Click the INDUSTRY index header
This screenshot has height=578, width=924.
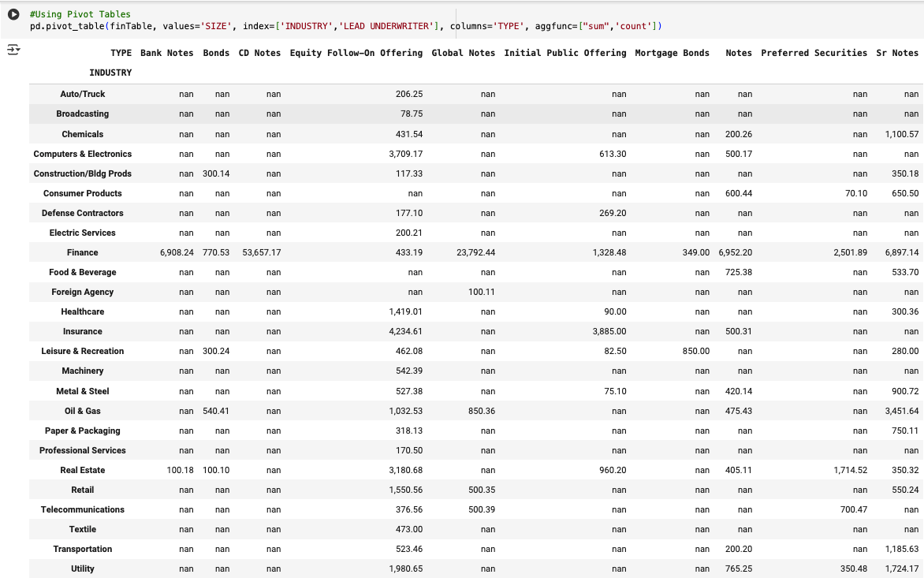tap(110, 73)
